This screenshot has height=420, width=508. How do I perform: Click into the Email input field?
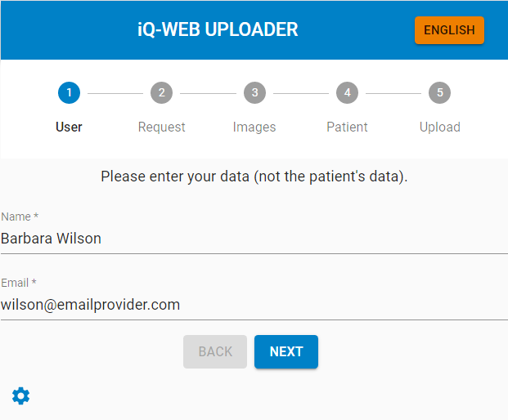pyautogui.click(x=254, y=305)
